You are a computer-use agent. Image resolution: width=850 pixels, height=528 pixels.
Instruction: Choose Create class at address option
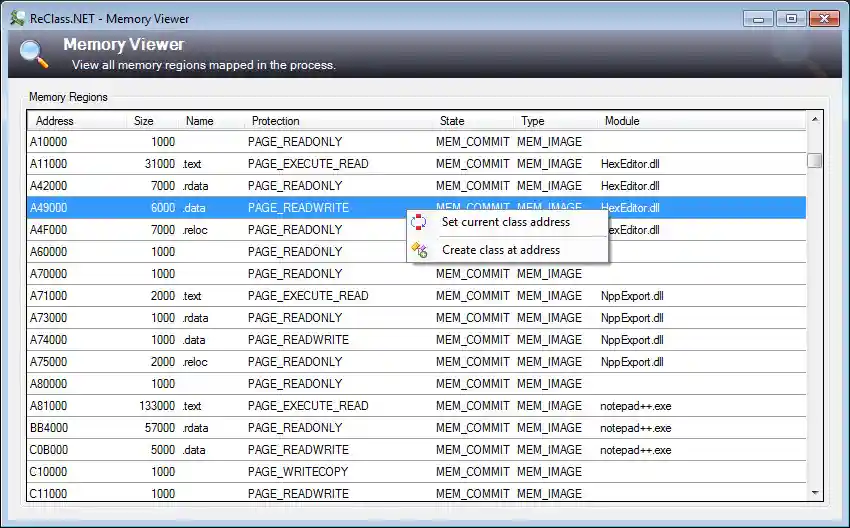click(500, 250)
